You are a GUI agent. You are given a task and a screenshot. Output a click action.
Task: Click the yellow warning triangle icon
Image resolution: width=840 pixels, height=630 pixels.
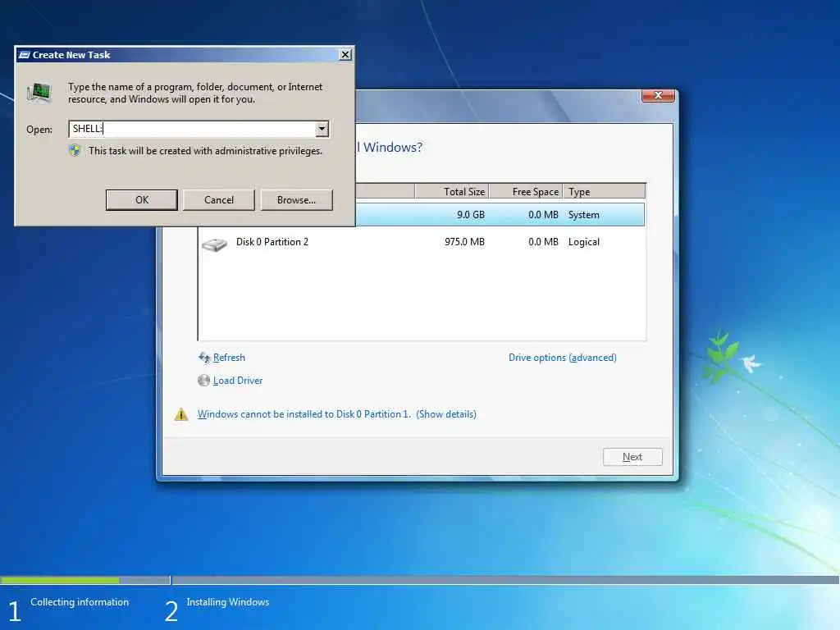click(181, 414)
